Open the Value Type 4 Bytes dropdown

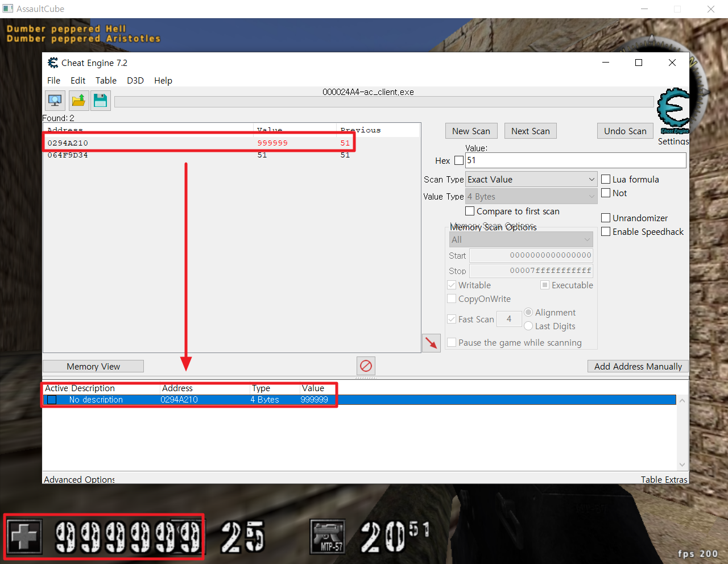coord(531,196)
